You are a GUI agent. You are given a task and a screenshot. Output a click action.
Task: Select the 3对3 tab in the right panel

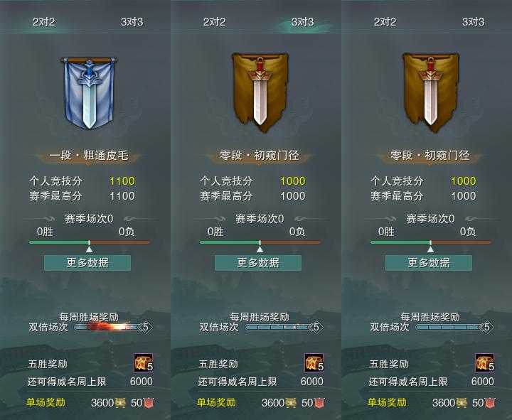point(473,22)
